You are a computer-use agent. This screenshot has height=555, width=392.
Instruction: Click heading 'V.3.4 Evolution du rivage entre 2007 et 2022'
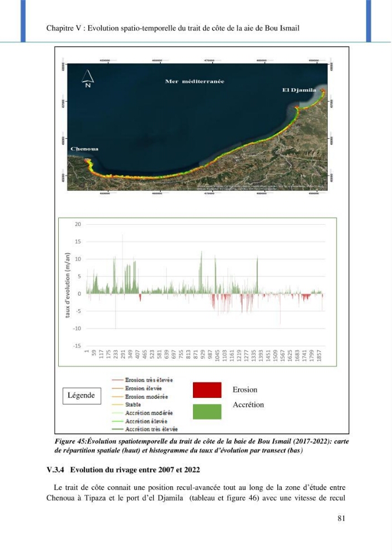tap(123, 470)
